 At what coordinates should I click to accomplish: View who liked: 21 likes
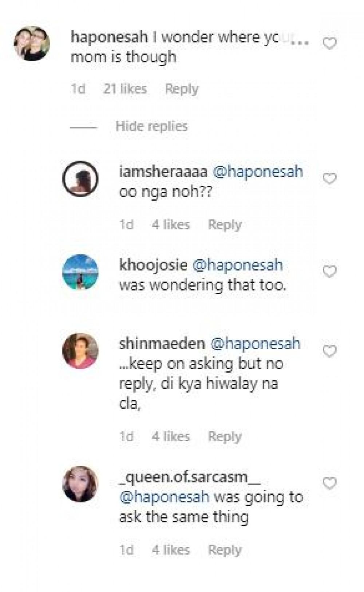tap(125, 89)
